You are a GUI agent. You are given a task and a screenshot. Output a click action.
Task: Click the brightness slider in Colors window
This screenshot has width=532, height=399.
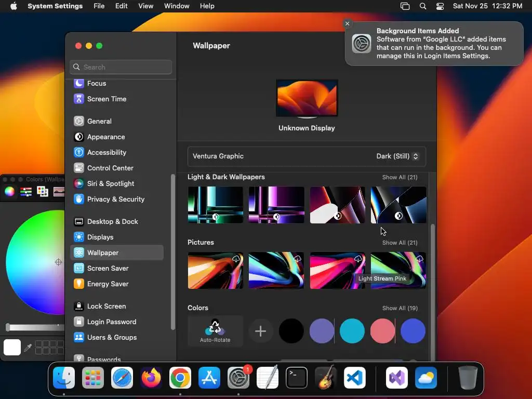coord(35,327)
